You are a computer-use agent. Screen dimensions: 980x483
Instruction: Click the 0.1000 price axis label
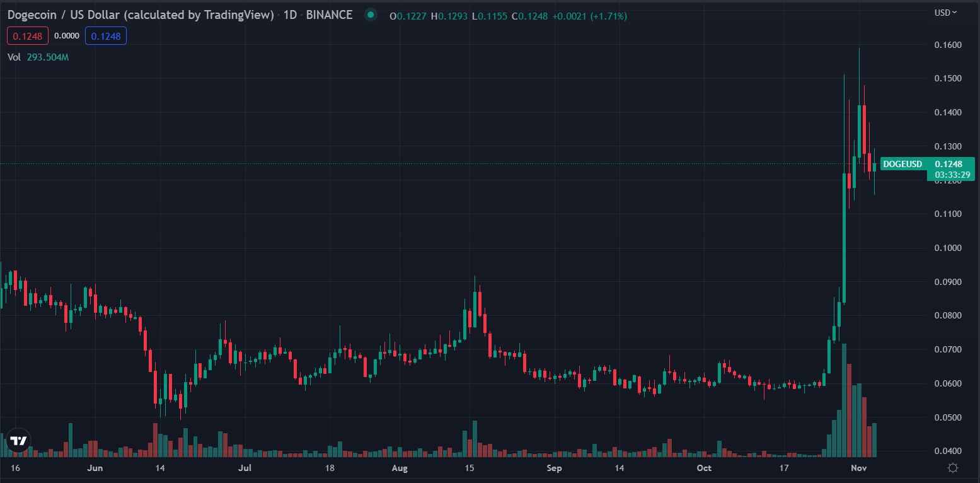point(948,248)
